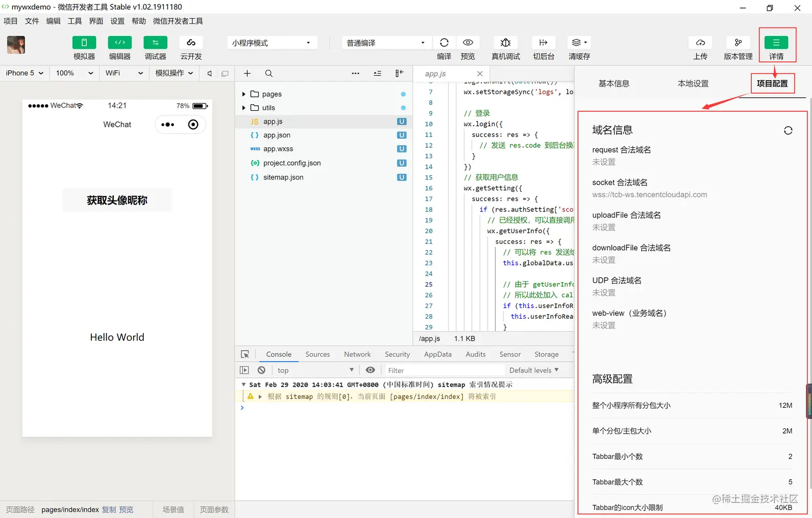Click page parameters (页面参数) in status bar
This screenshot has height=518, width=812.
pos(214,509)
